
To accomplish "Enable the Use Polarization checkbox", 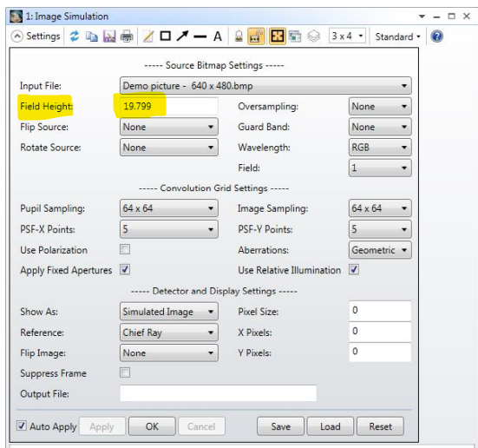I will pyautogui.click(x=125, y=249).
